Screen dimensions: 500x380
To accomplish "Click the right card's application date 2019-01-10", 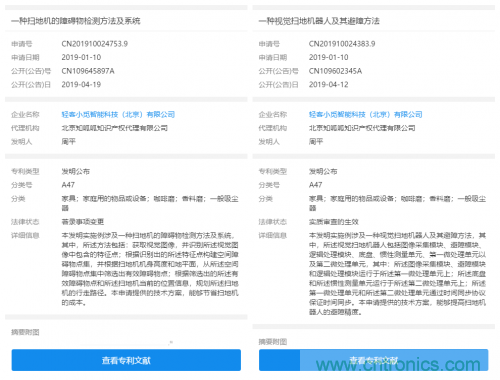I will 328,57.
